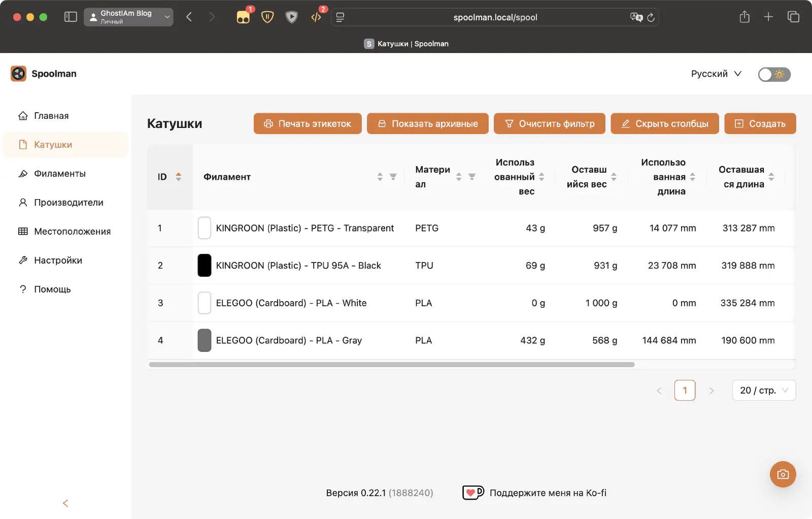Click the floating camera scan button
Viewport: 812px width, 519px height.
(x=783, y=474)
